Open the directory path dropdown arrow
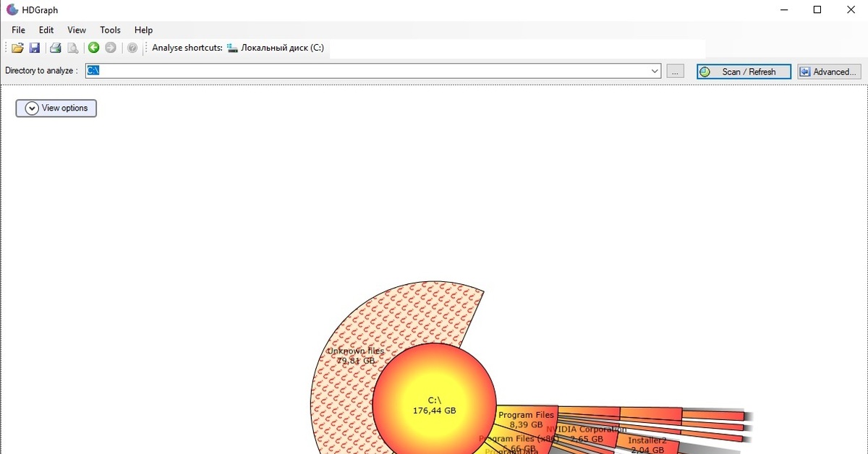Viewport: 868px width, 454px height. click(x=655, y=71)
